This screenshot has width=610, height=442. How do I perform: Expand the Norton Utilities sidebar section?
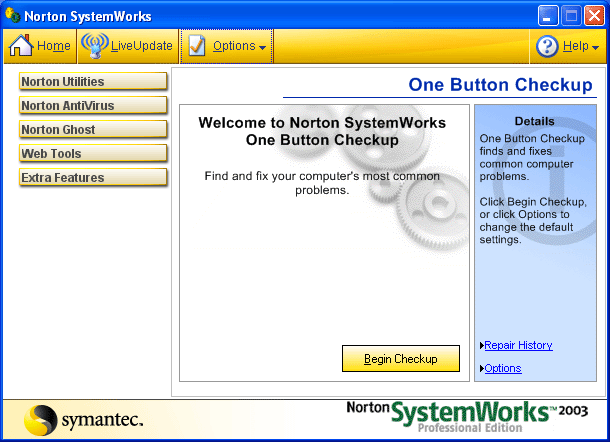(92, 82)
